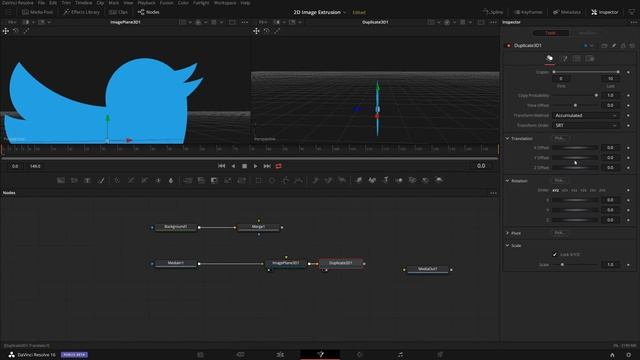Select YZX rotation order
The width and height of the screenshot is (640, 360).
[584, 190]
